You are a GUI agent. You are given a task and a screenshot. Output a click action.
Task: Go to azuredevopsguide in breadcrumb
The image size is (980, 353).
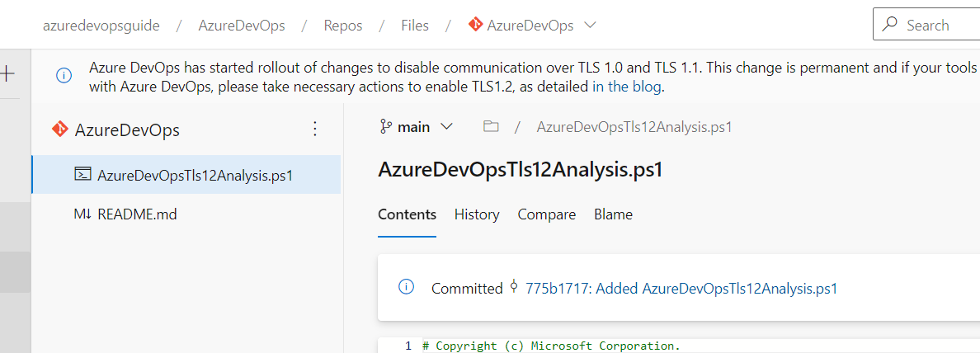(x=101, y=26)
